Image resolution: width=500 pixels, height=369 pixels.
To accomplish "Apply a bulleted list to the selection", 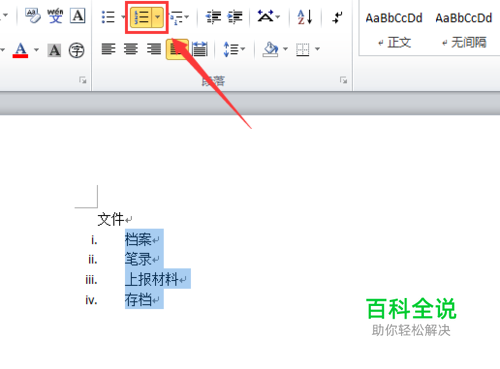I will pyautogui.click(x=109, y=17).
